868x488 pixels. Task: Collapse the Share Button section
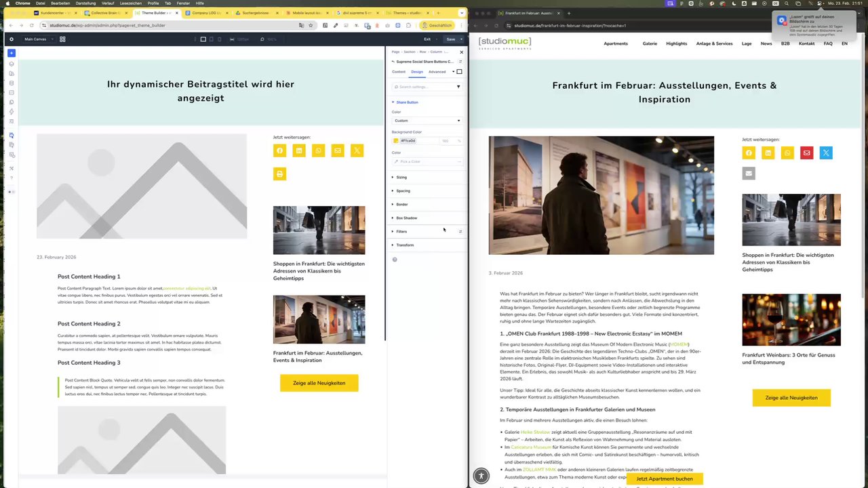pos(407,102)
